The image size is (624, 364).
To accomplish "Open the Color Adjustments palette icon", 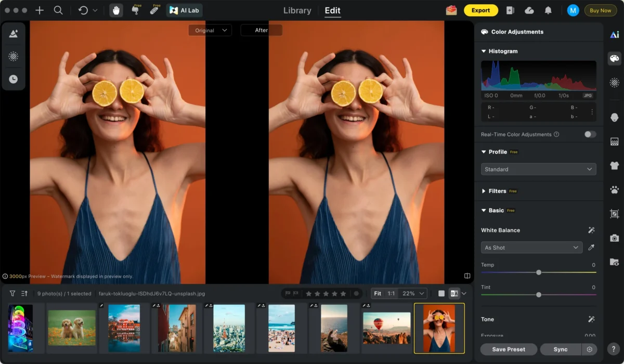I will click(x=614, y=58).
